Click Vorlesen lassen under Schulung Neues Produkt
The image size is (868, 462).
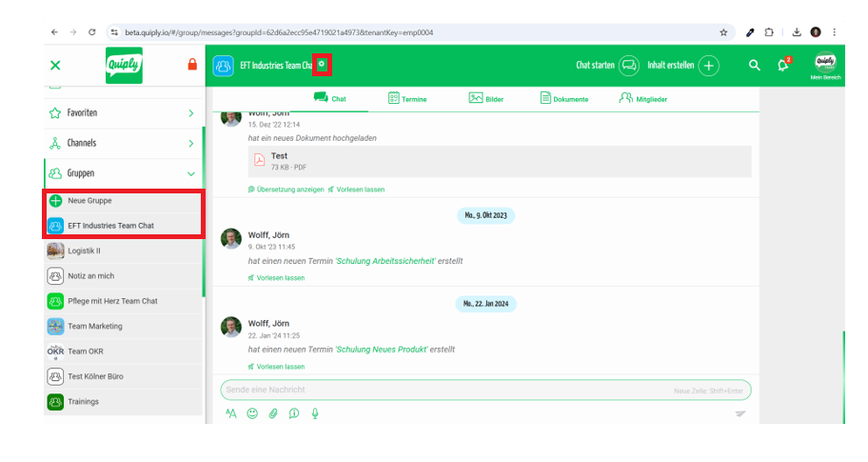tap(276, 367)
